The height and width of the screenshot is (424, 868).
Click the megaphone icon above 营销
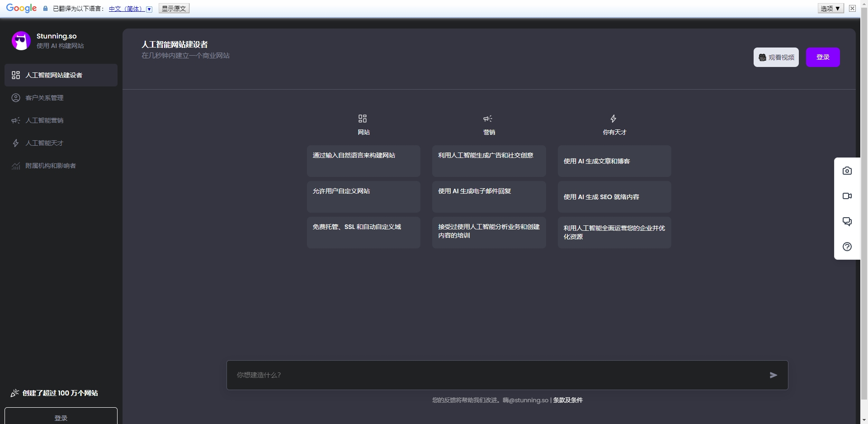pyautogui.click(x=488, y=119)
